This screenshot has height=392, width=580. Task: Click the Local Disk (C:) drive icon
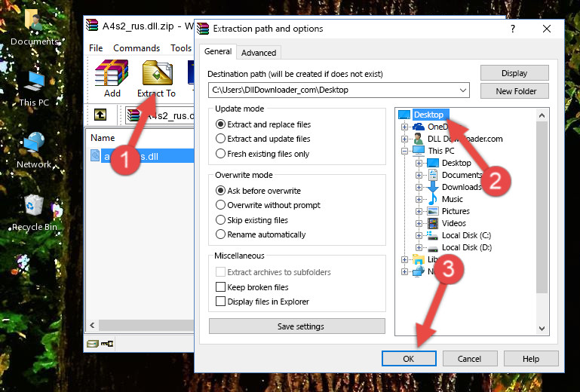point(433,235)
